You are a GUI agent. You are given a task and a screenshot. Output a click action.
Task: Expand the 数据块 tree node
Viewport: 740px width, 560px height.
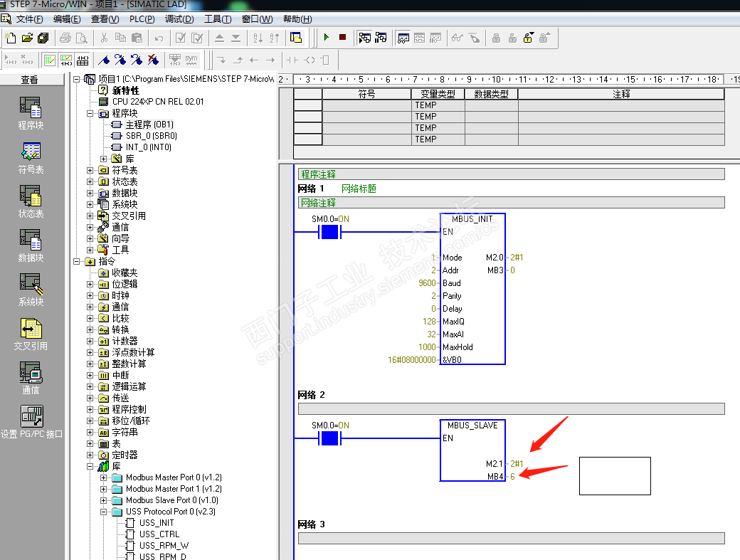point(90,193)
